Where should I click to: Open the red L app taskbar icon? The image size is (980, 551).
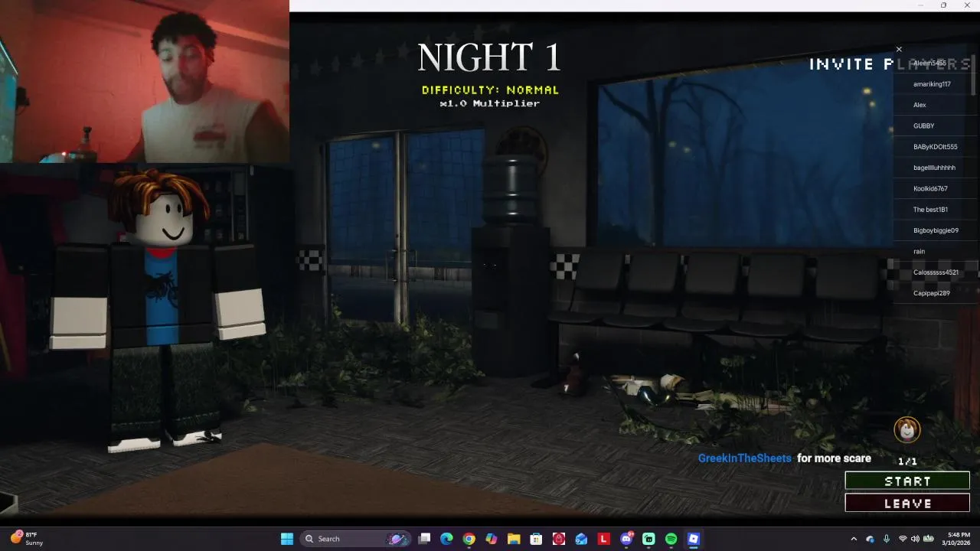[x=603, y=539]
